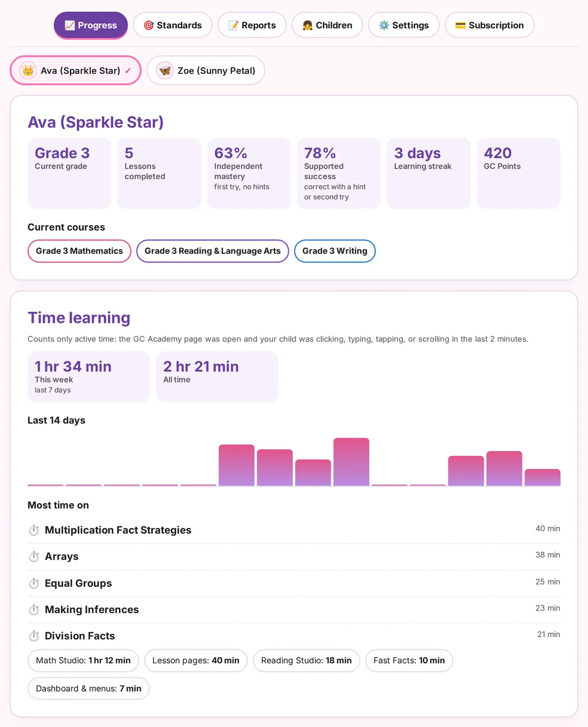Image resolution: width=588 pixels, height=727 pixels.
Task: Select Ava (Sparkle Star) child profile
Action: [75, 70]
